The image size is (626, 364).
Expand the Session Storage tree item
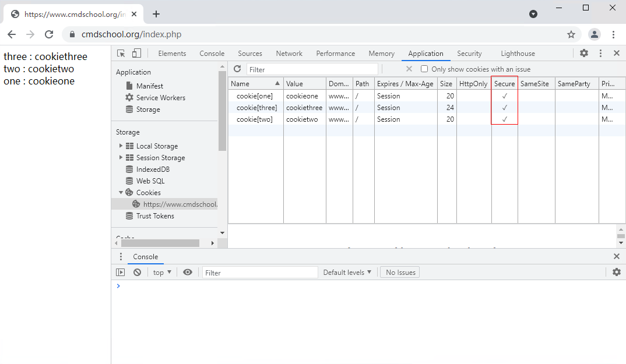[121, 158]
